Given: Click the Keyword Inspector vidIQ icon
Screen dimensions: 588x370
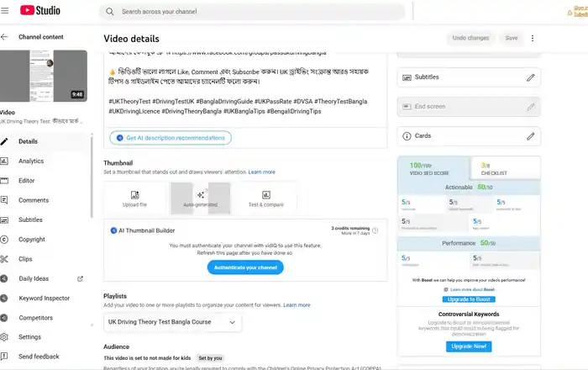Looking at the screenshot, I should click(x=4, y=299).
